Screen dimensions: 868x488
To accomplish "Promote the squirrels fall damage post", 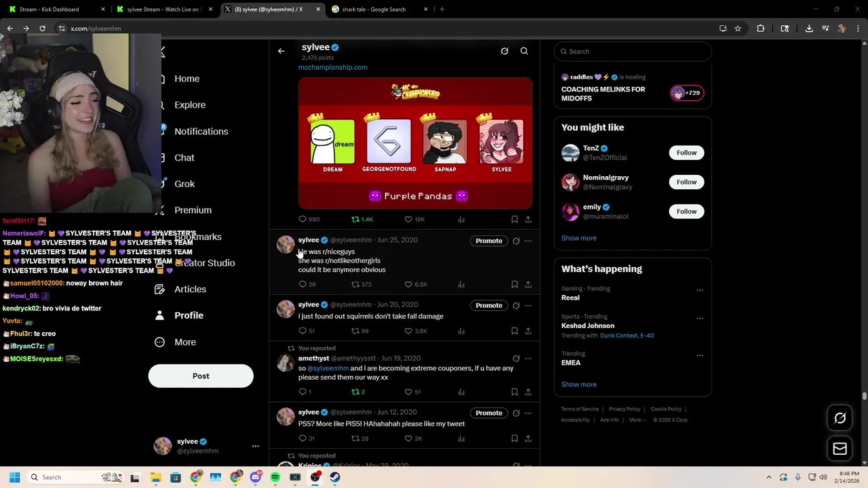I will pos(488,306).
